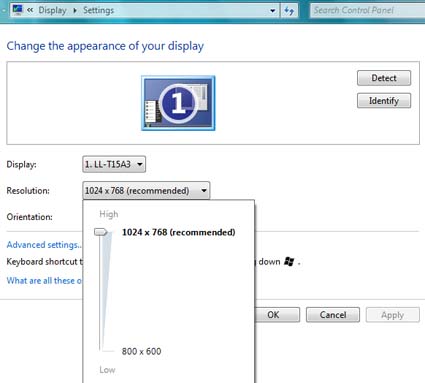Click the Search Control Panel field

pyautogui.click(x=367, y=10)
